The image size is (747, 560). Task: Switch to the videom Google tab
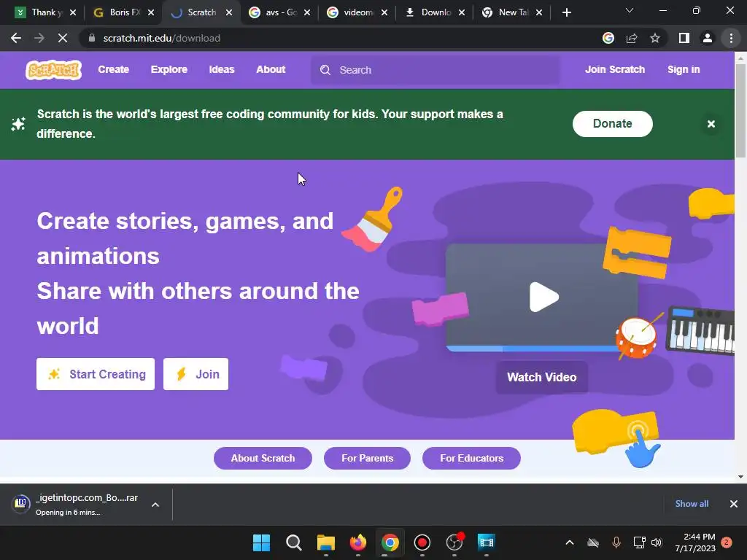click(357, 12)
